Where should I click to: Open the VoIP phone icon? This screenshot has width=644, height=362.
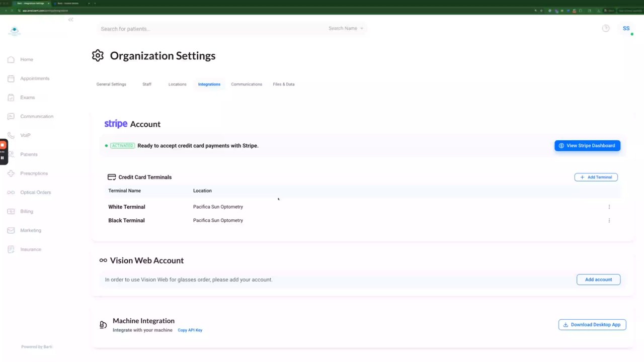pos(11,135)
